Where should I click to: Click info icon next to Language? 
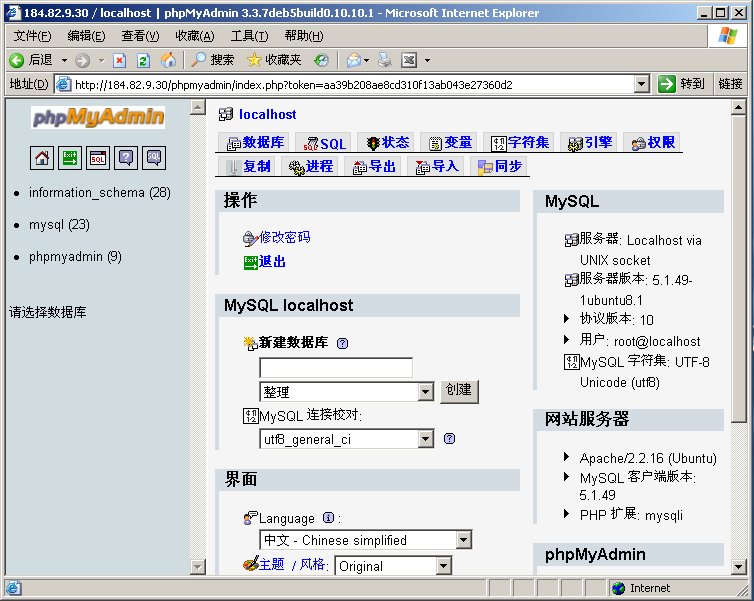pos(328,517)
